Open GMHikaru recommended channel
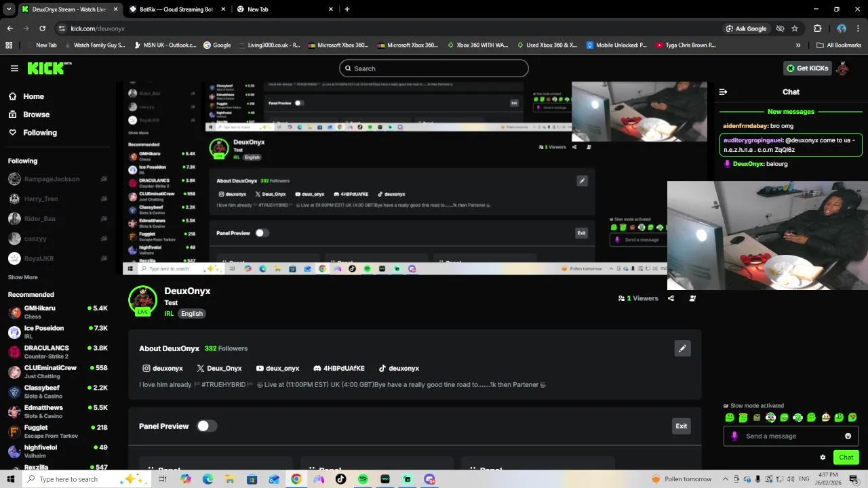 [58, 312]
